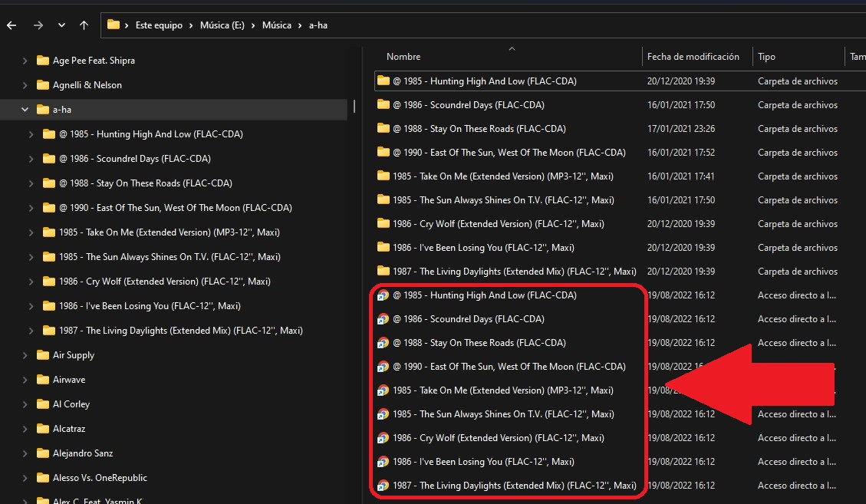Select 'a-ha' in the breadcrumb path
The width and height of the screenshot is (866, 504).
point(318,25)
